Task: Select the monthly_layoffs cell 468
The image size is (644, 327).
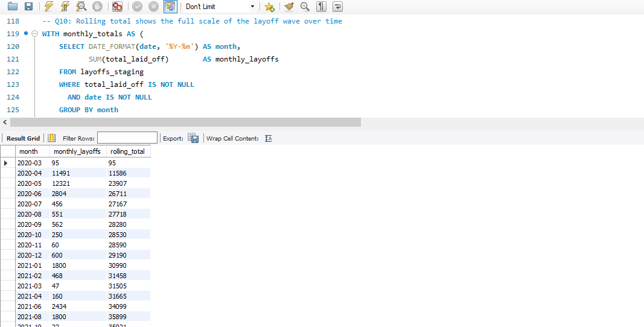Action: click(x=78, y=276)
